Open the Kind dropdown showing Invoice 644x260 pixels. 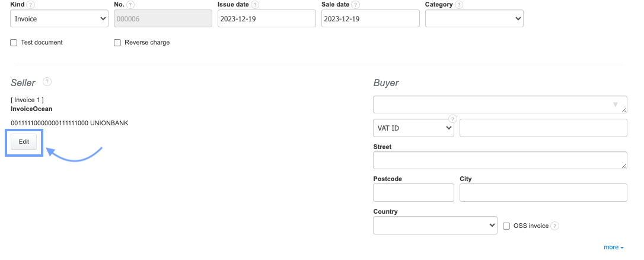pos(59,18)
